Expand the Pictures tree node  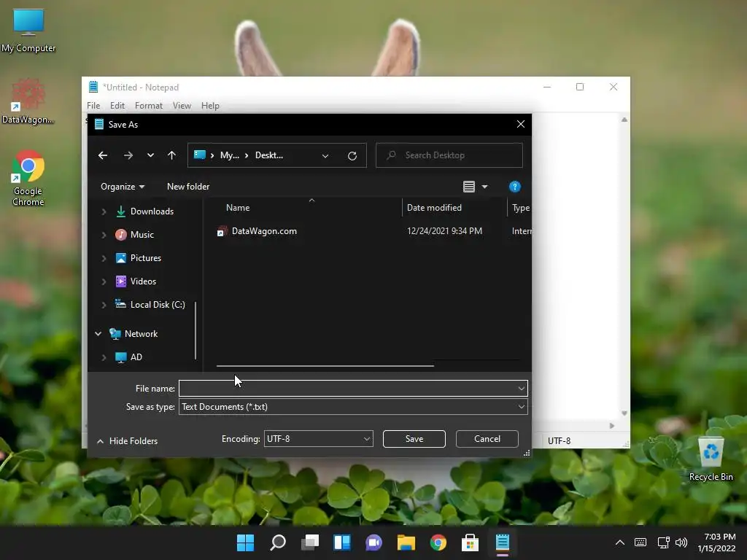click(104, 258)
